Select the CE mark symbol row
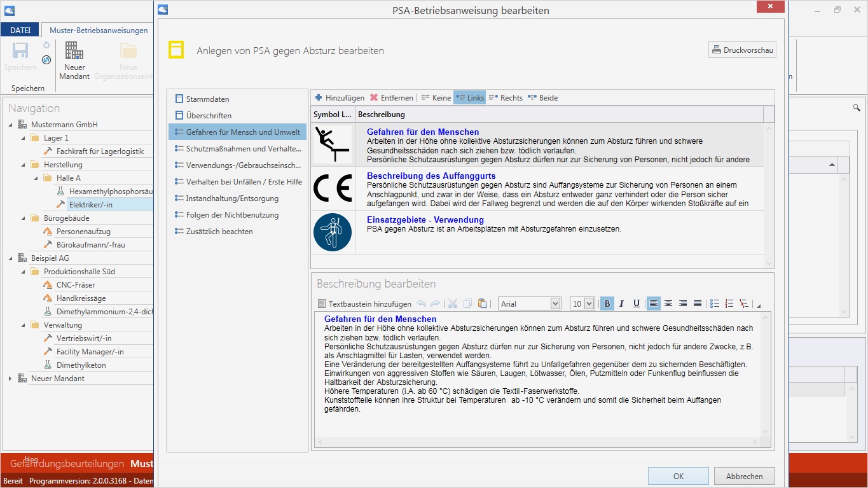868x488 pixels. (537, 188)
